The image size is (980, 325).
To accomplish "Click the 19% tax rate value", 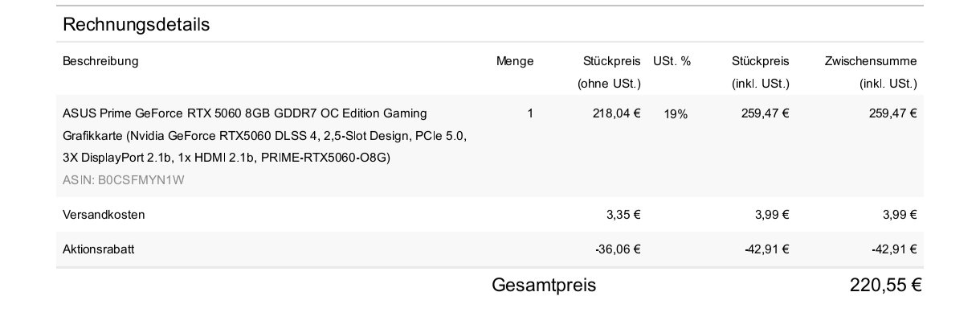I will (x=676, y=114).
